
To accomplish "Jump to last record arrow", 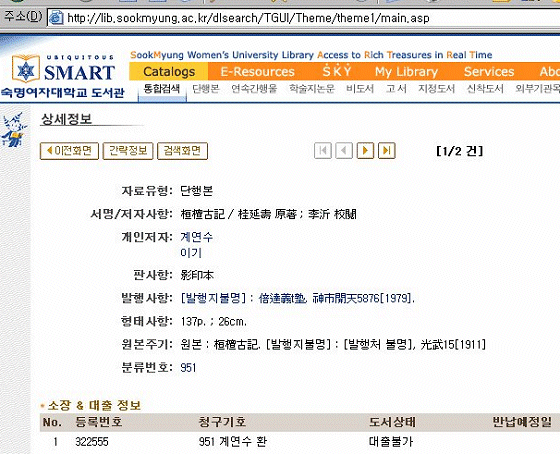I will [x=386, y=150].
